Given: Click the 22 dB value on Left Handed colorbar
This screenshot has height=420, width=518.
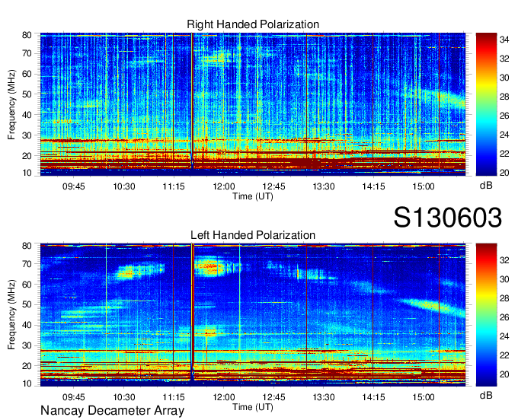Looking at the screenshot, I should 504,355.
